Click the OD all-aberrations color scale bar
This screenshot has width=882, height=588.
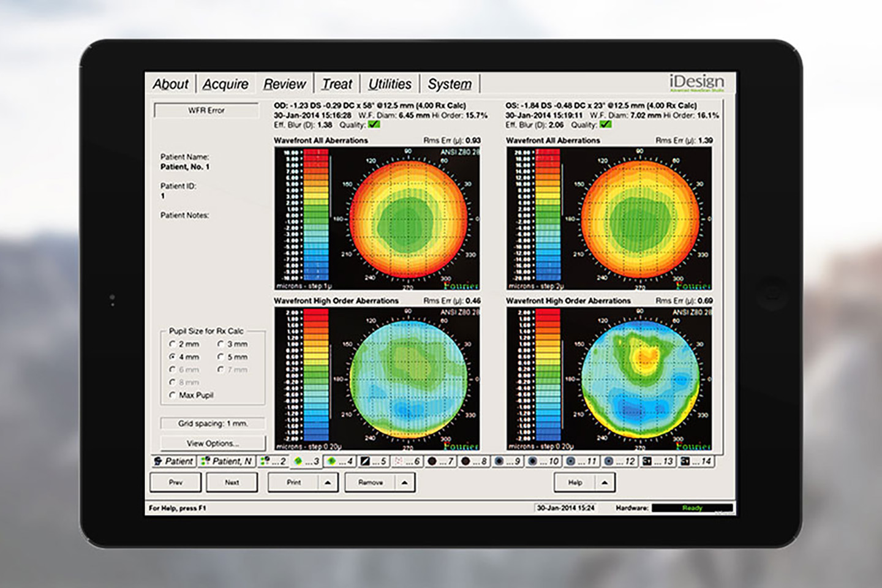coord(316,215)
